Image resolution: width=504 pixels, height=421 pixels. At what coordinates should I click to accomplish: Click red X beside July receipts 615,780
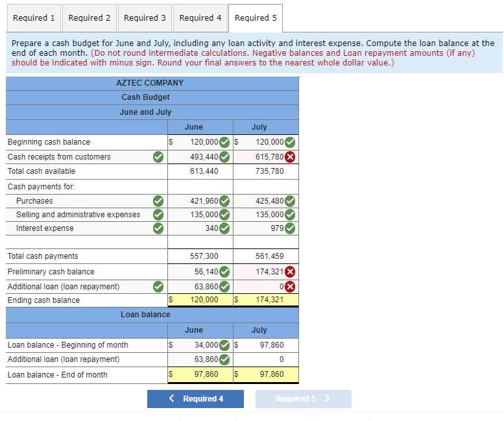(290, 157)
